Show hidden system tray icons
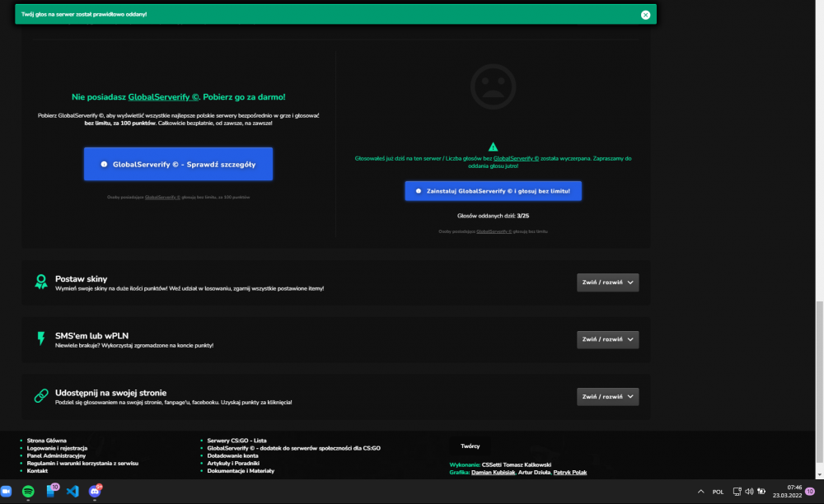The height and width of the screenshot is (504, 824). tap(700, 492)
